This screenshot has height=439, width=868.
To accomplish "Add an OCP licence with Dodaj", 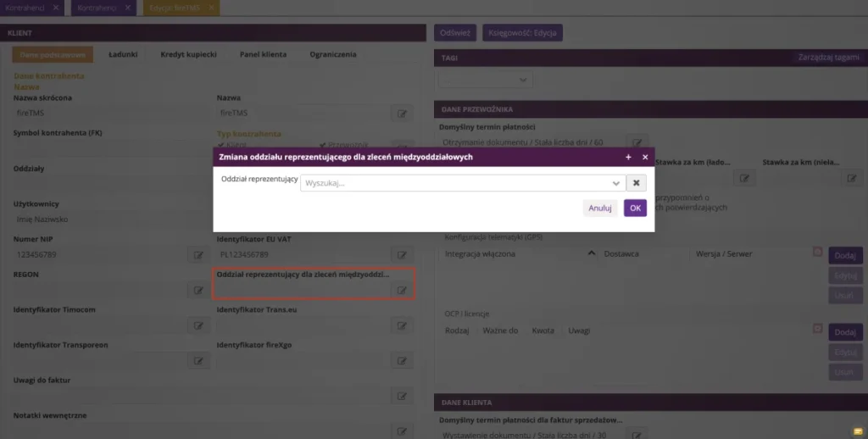I will pos(845,332).
